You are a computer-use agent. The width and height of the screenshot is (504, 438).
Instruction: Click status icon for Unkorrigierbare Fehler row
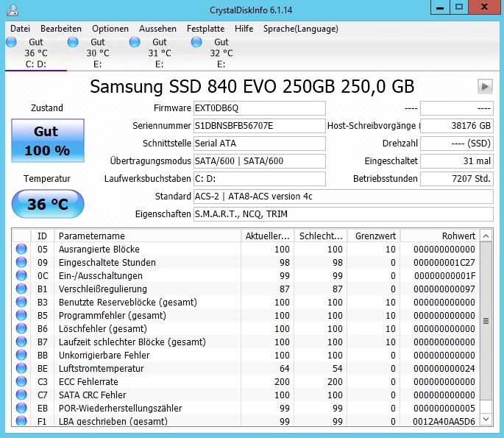pyautogui.click(x=21, y=355)
